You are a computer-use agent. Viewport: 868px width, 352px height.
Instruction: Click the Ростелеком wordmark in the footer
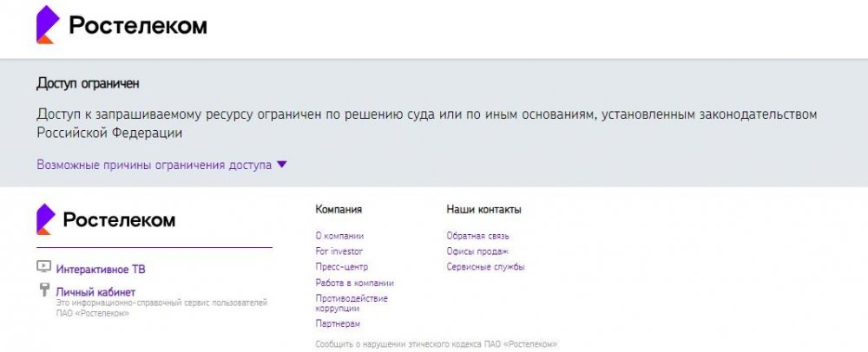[x=119, y=220]
